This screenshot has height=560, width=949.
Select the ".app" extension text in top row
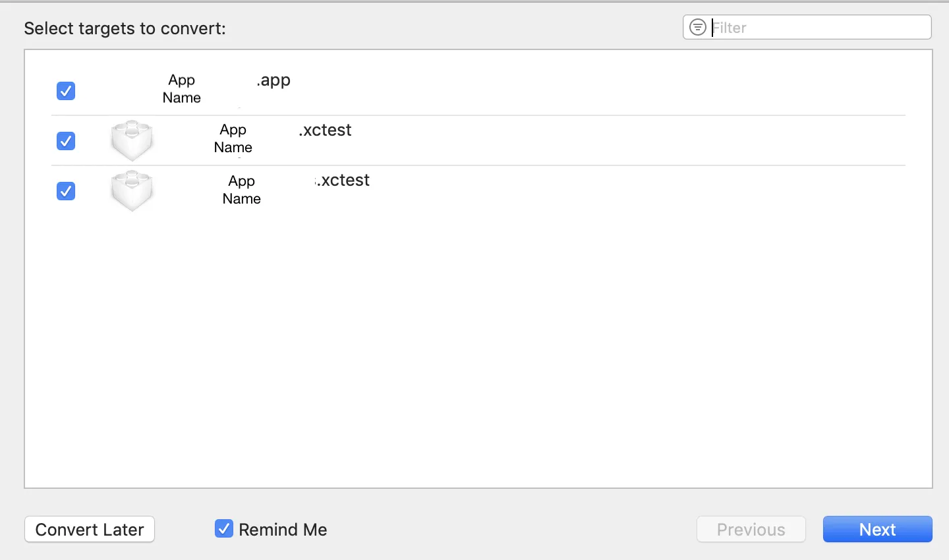point(273,80)
